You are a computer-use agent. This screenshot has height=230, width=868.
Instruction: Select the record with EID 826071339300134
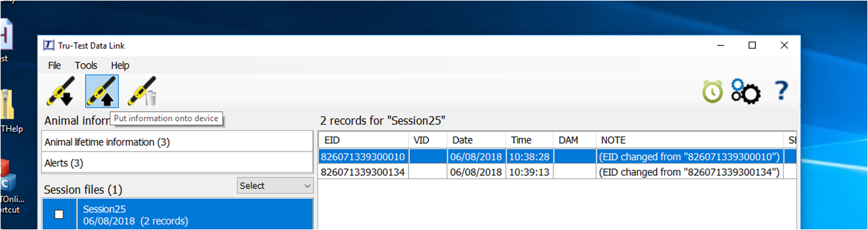[557, 171]
